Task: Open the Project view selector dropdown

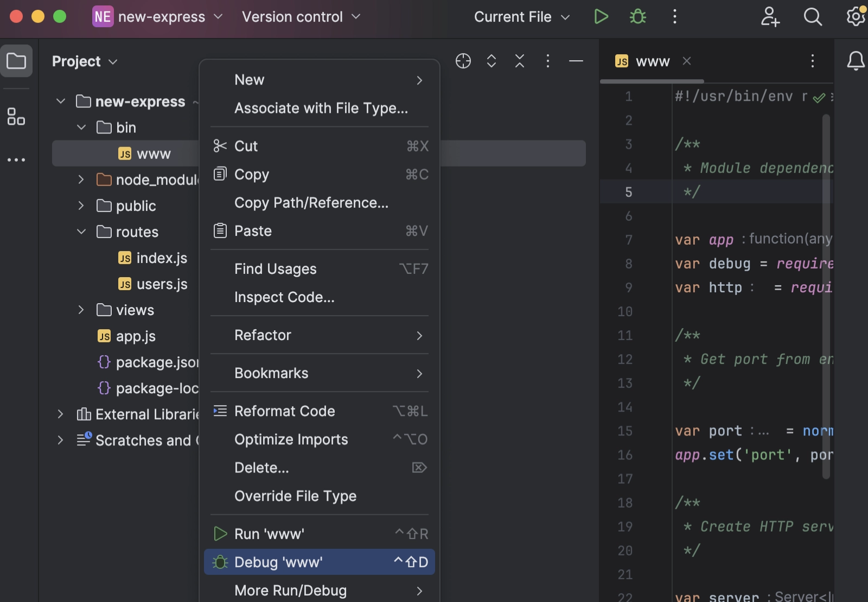Action: click(85, 61)
